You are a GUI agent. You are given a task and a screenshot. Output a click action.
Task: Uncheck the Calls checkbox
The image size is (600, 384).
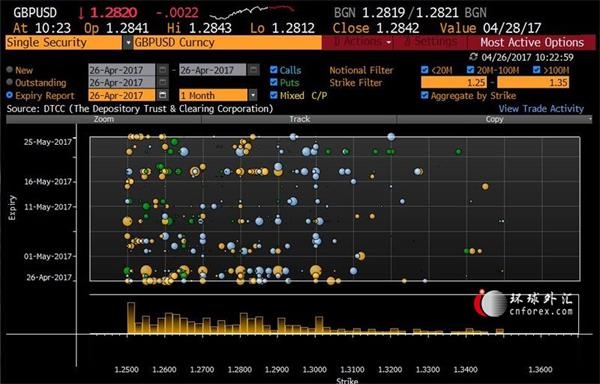(x=274, y=70)
